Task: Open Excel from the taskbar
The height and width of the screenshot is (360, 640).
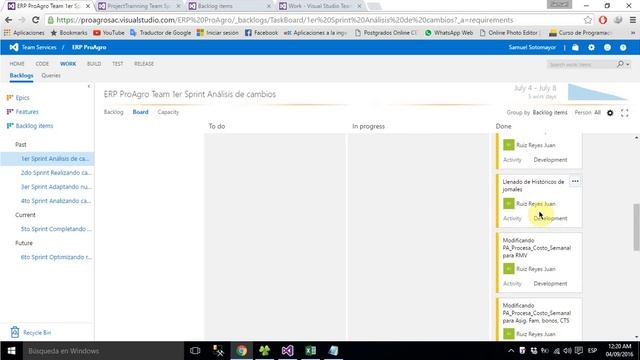Action: [x=311, y=351]
